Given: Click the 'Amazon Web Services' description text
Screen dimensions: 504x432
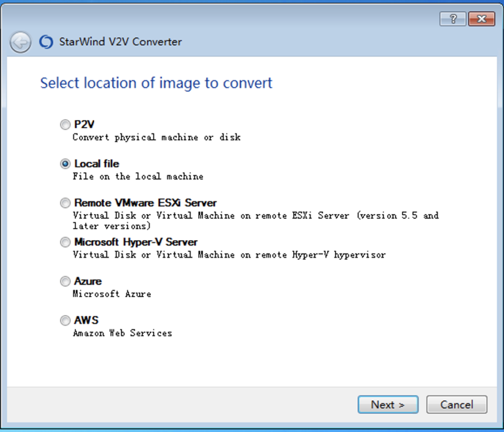Looking at the screenshot, I should [x=123, y=333].
